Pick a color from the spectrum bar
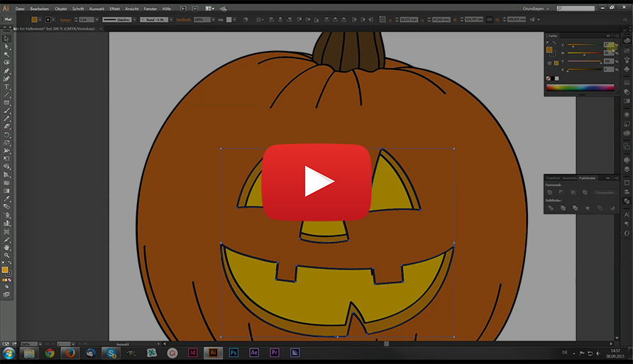The image size is (633, 364). pos(579,88)
